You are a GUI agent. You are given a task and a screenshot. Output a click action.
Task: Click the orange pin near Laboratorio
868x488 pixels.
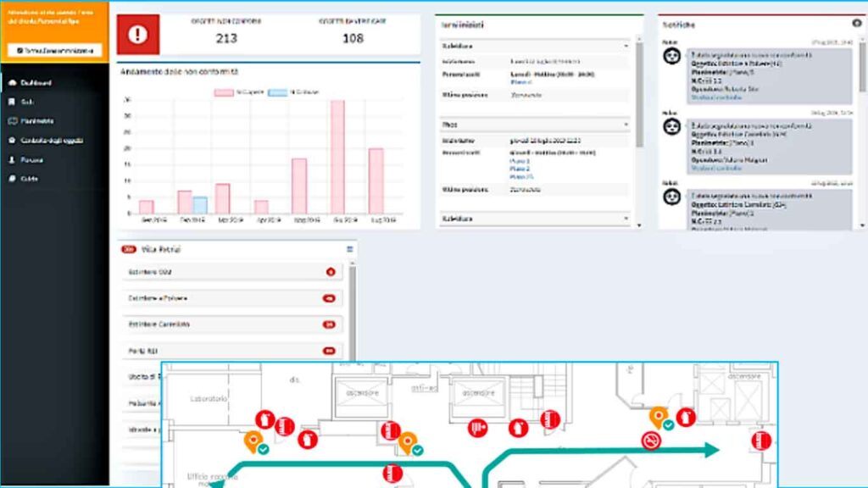click(252, 439)
